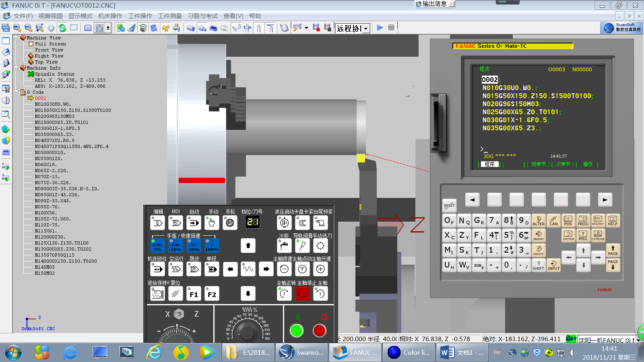Open the 文件(F) menu

point(23,16)
